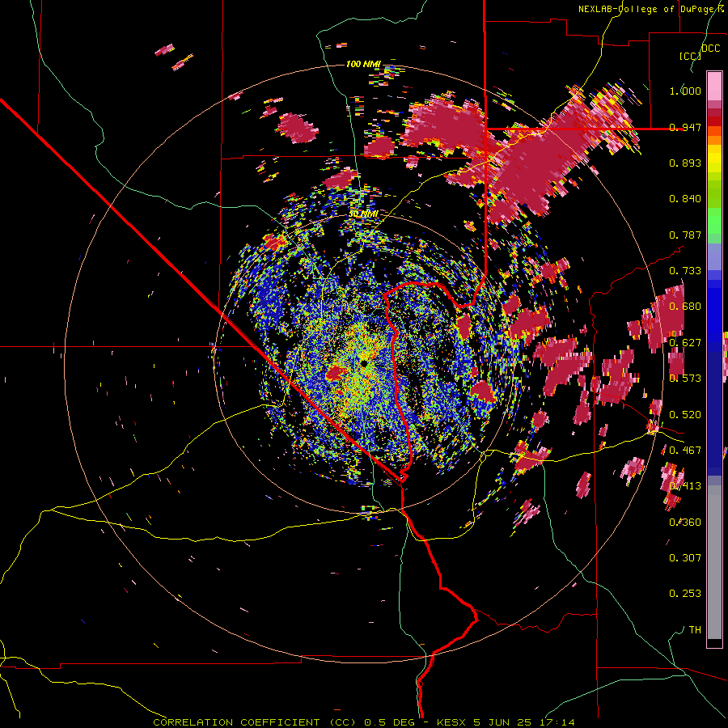Select the 0.733 color scale value
Image resolution: width=728 pixels, height=728 pixels.
pos(685,271)
